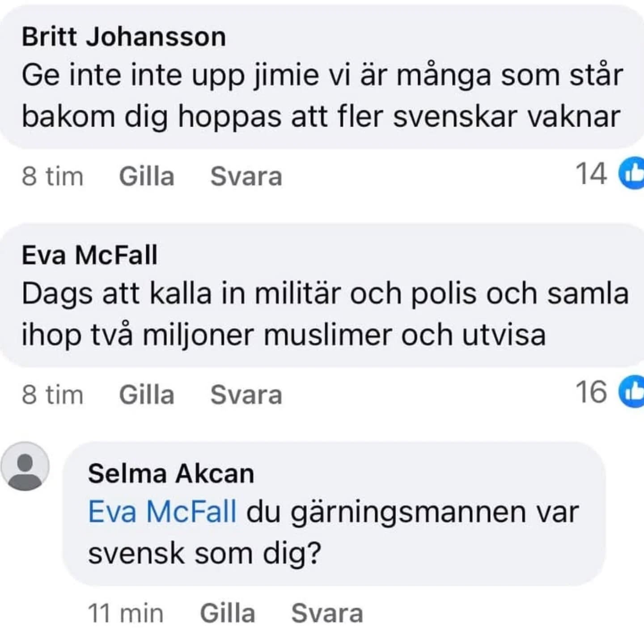Like Britt Johansson's comment with Gilla
Image resolution: width=644 pixels, height=644 pixels.
[x=147, y=176]
